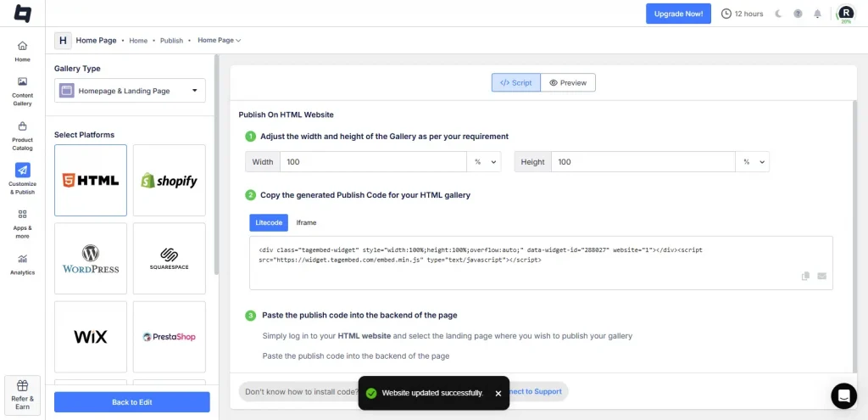The image size is (868, 420).
Task: Switch to the Script tab
Action: pyautogui.click(x=516, y=82)
